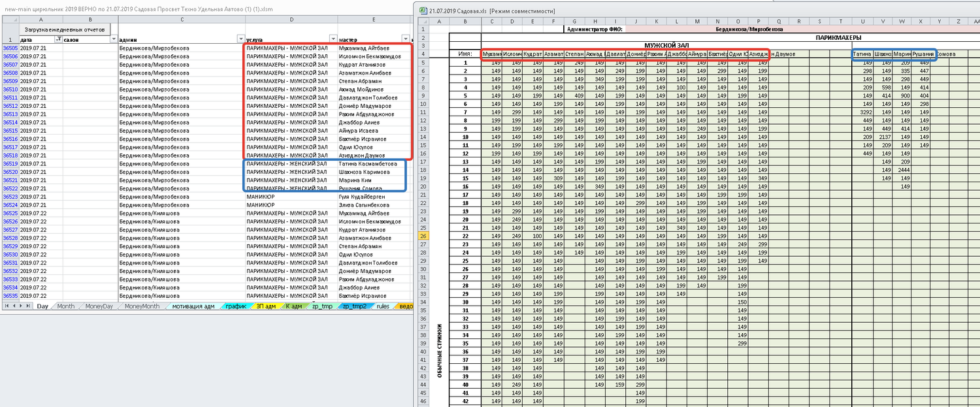Select the yellow ЗП адм tab
This screenshot has width=980, height=407.
pos(267,306)
